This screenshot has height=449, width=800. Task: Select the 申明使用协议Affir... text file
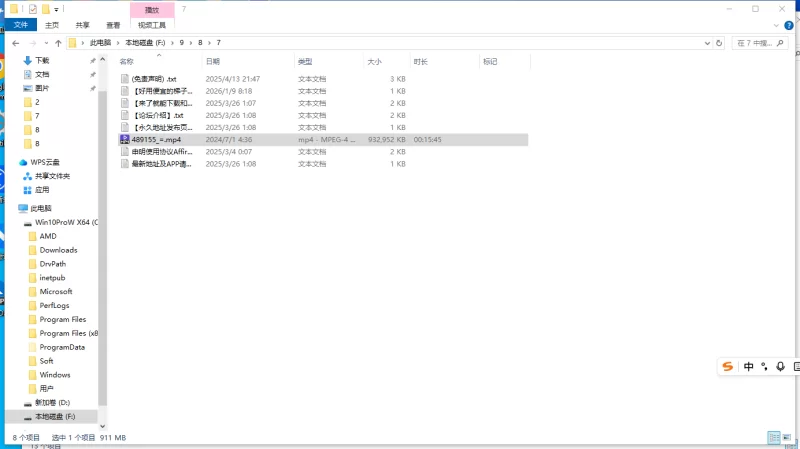162,152
